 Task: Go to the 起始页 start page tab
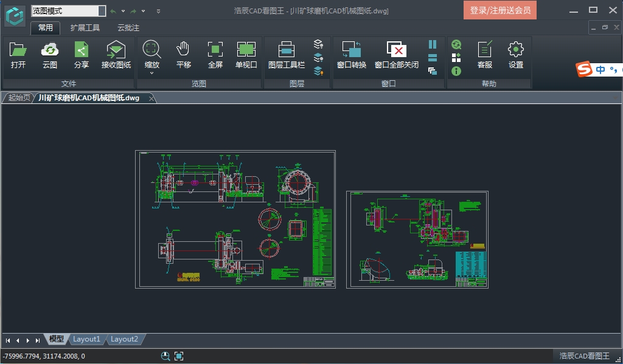[19, 98]
